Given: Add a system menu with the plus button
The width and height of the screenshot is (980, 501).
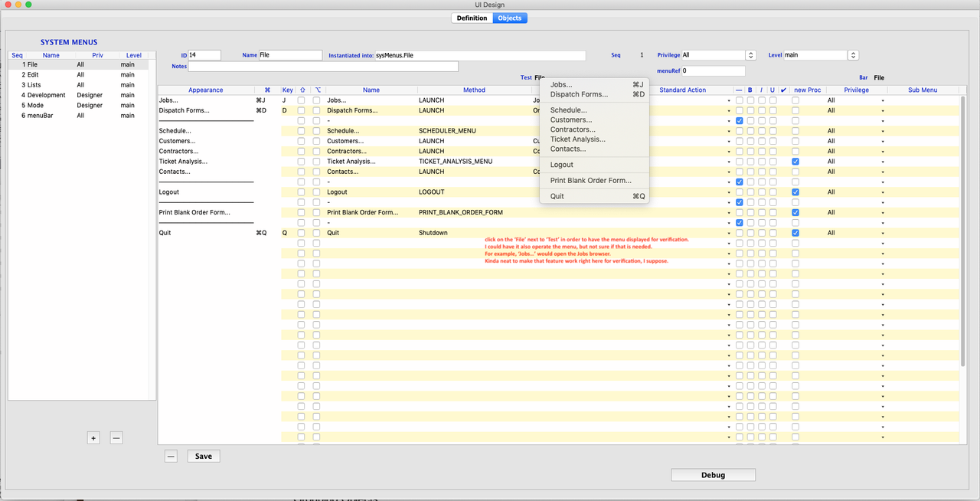Looking at the screenshot, I should click(x=93, y=438).
